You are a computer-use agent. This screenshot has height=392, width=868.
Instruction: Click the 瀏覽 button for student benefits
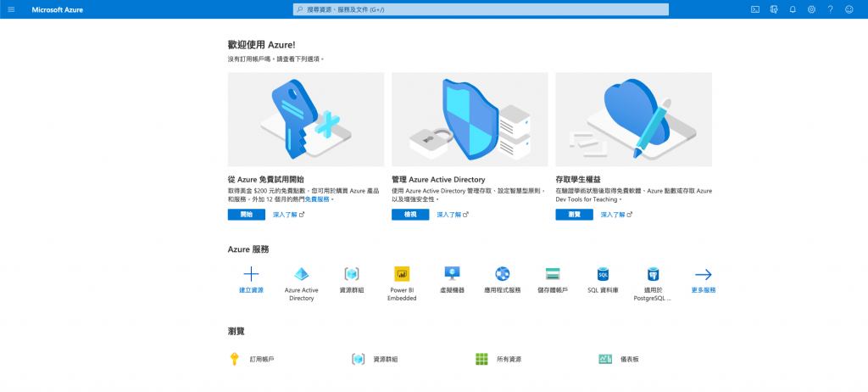574,215
